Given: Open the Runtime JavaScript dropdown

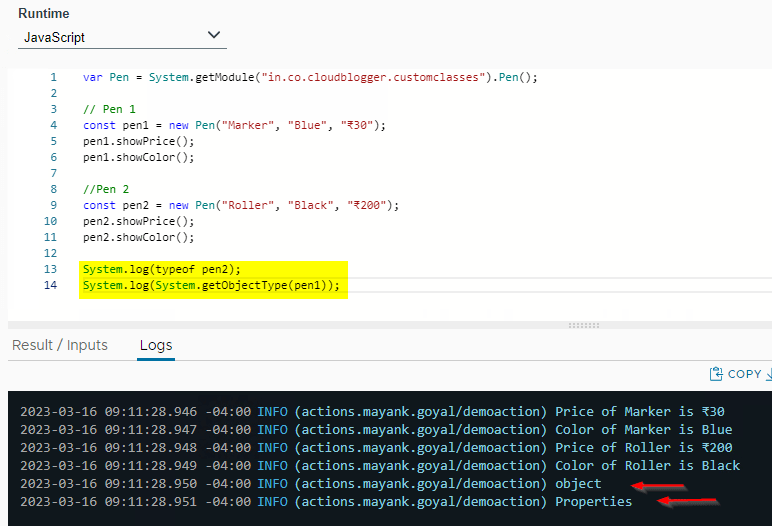Looking at the screenshot, I should 122,36.
